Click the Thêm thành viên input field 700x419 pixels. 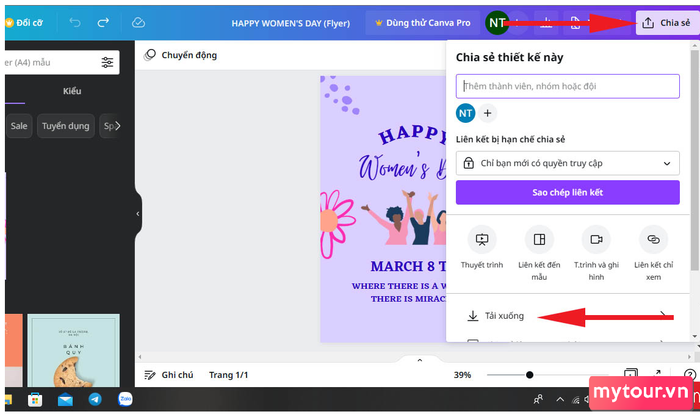pyautogui.click(x=567, y=86)
